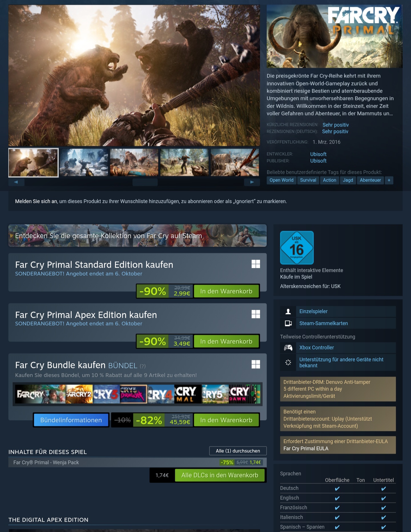The height and width of the screenshot is (532, 411).
Task: Add Apex Edition to the Warenkorb
Action: tap(226, 341)
